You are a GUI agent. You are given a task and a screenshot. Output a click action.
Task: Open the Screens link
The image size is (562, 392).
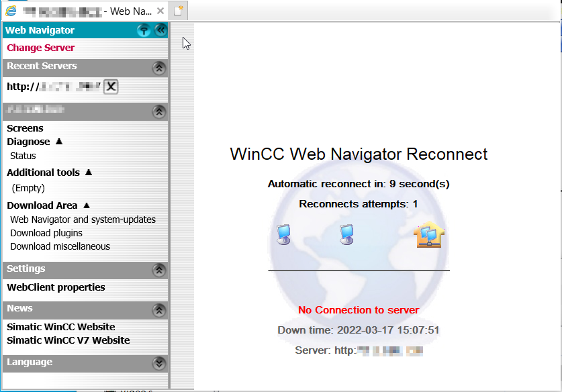click(x=25, y=128)
